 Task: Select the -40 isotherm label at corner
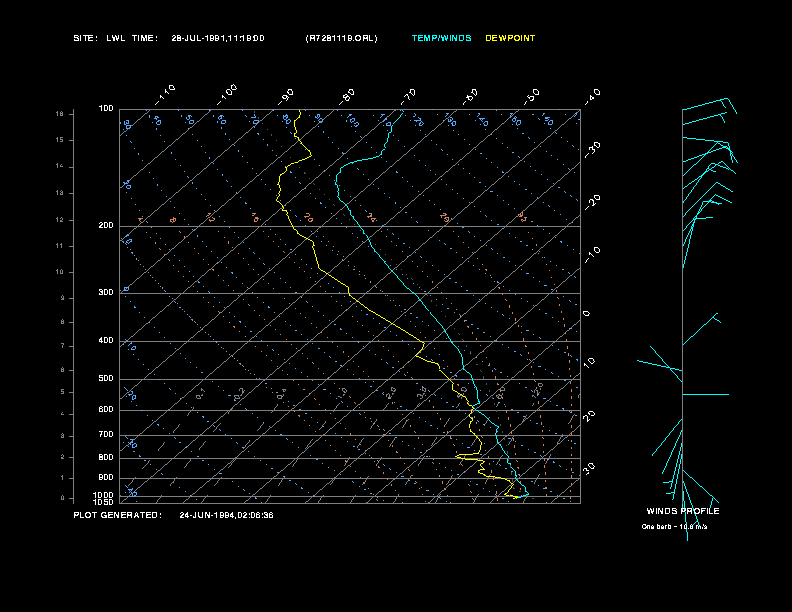click(593, 97)
